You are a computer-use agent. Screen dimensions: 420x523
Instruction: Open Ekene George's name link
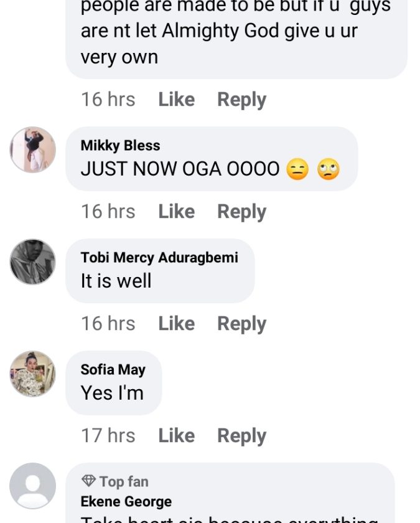(126, 502)
